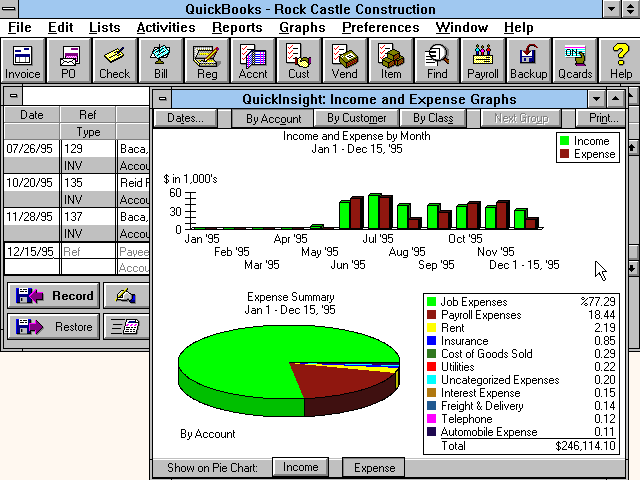Open the Payroll toolbar icon

tap(482, 61)
